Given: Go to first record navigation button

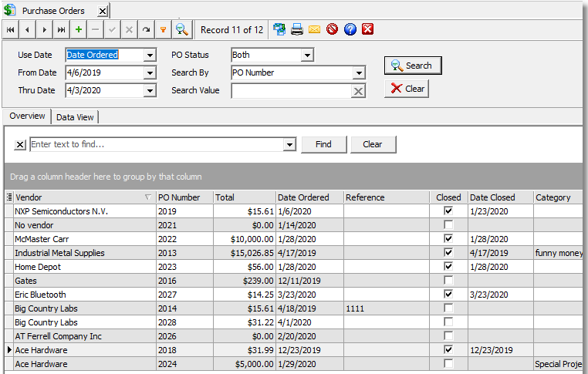Looking at the screenshot, I should pyautogui.click(x=11, y=29).
